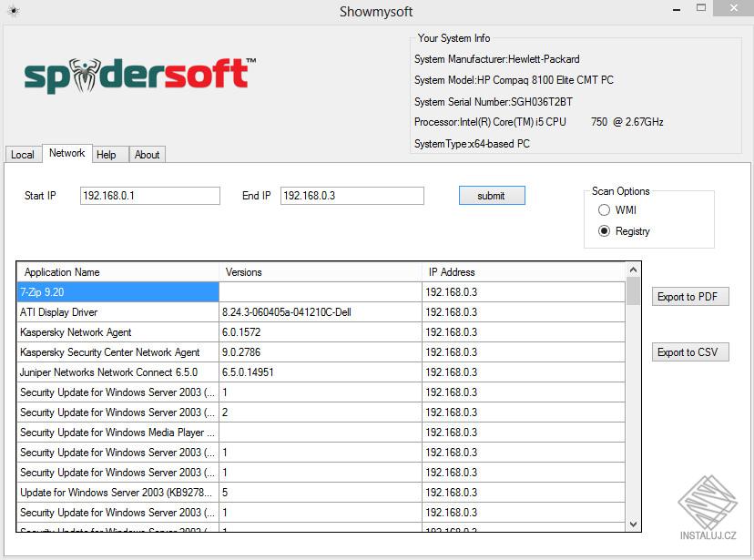Click the spider app icon in title bar

pyautogui.click(x=14, y=11)
